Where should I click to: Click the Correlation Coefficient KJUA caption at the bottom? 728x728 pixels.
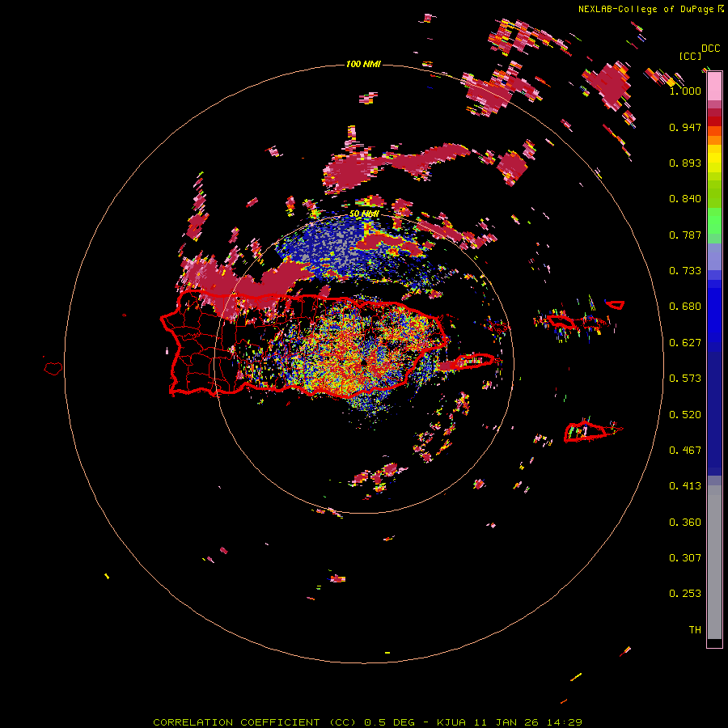(367, 722)
